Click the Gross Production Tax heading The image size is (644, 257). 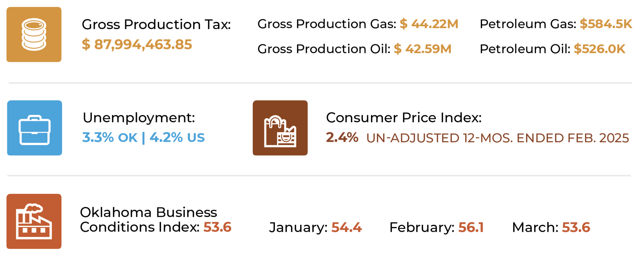coord(156,25)
